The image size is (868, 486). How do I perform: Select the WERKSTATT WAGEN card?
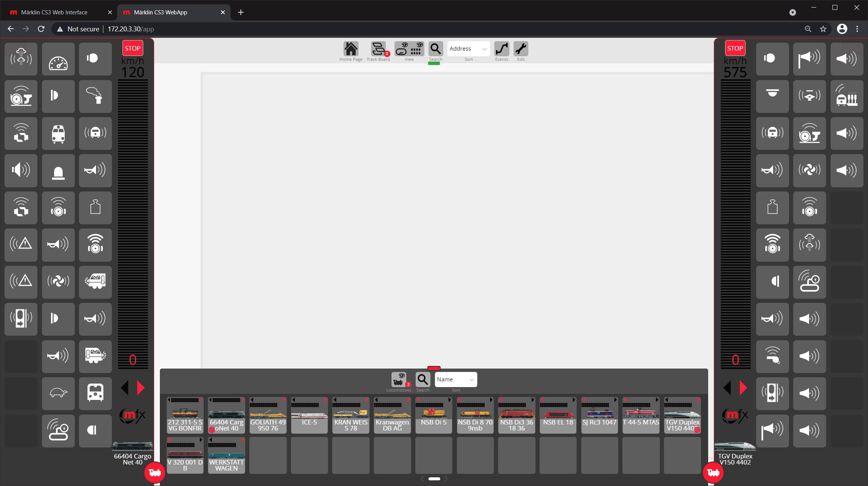pyautogui.click(x=226, y=455)
